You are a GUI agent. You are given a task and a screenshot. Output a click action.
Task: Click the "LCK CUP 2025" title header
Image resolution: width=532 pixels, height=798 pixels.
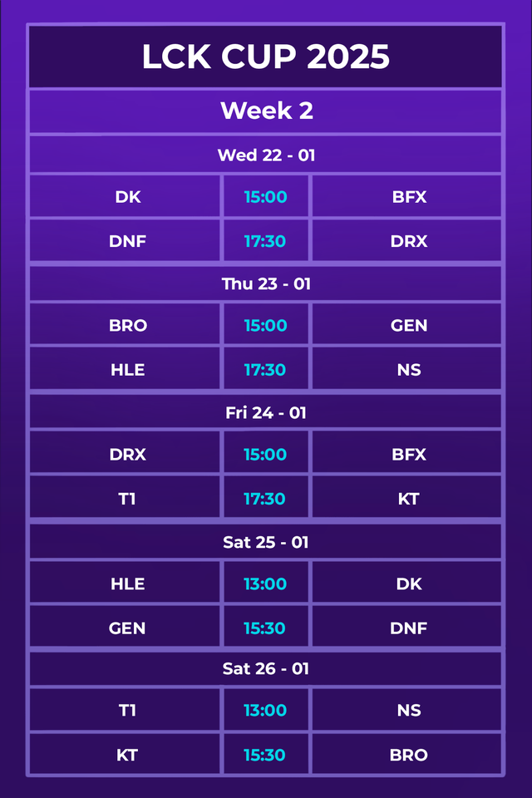click(266, 57)
